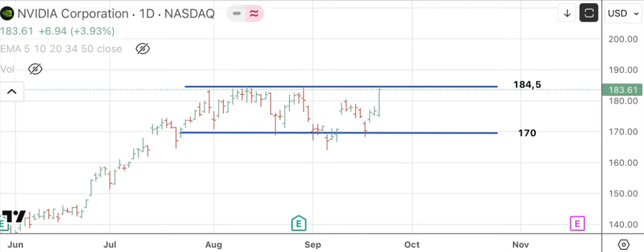Screen dimensions: 644x252
Task: Click the NVIDIA logo symbol icon
Action: click(x=7, y=13)
